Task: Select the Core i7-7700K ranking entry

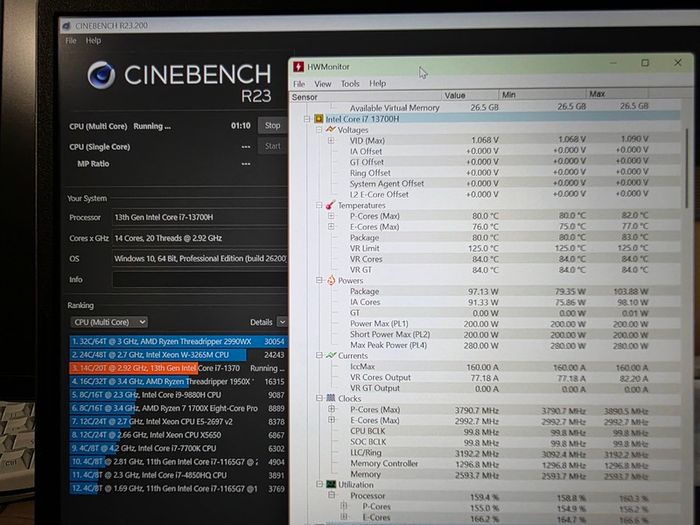Action: pos(178,449)
